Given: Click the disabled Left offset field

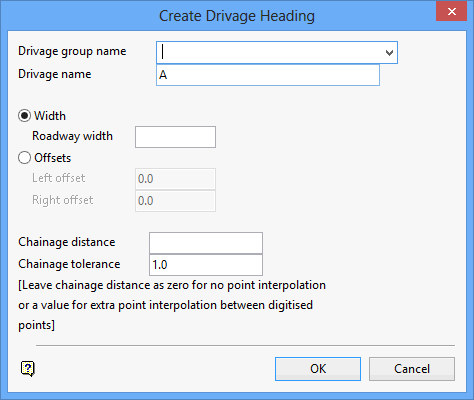Looking at the screenshot, I should (175, 179).
